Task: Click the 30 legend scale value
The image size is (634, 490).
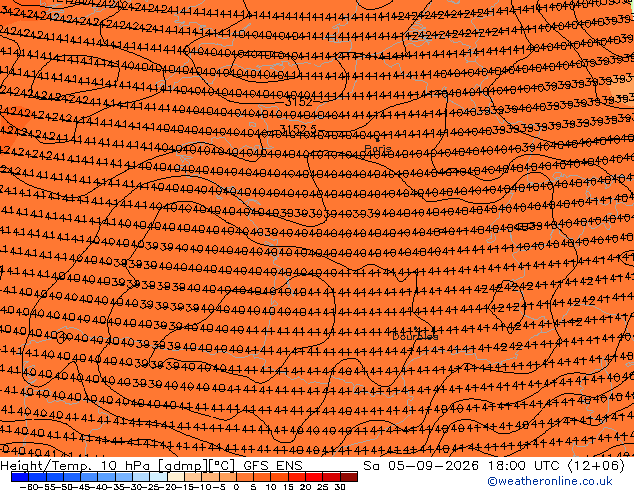Action: tap(340, 486)
